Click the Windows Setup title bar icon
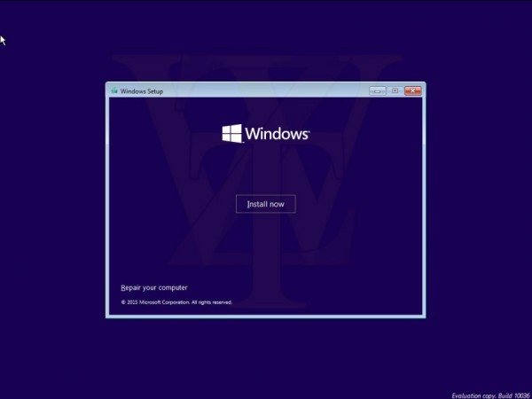The image size is (532, 399). pos(113,90)
